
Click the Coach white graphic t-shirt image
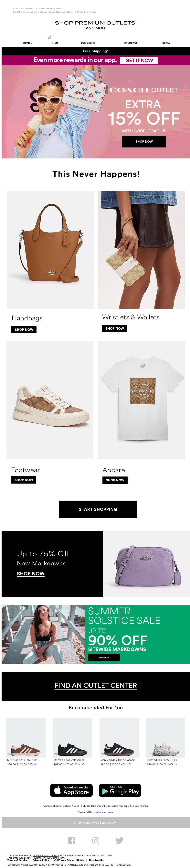point(141,400)
